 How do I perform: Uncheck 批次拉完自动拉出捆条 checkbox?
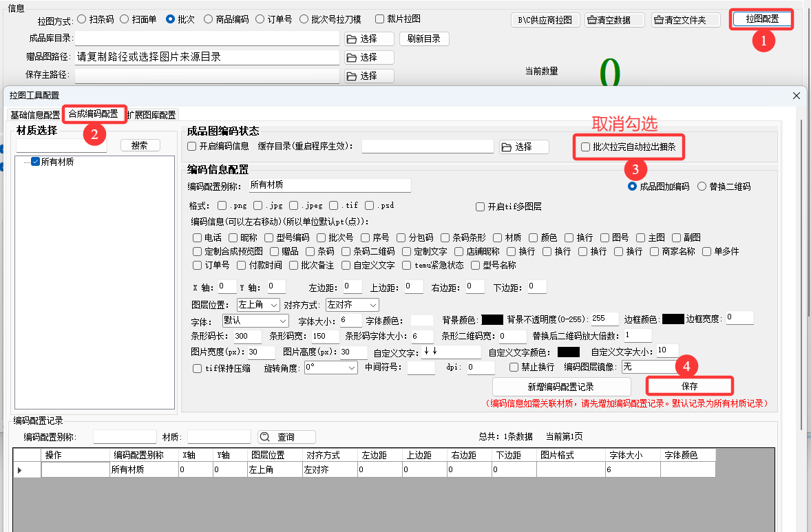pos(586,147)
